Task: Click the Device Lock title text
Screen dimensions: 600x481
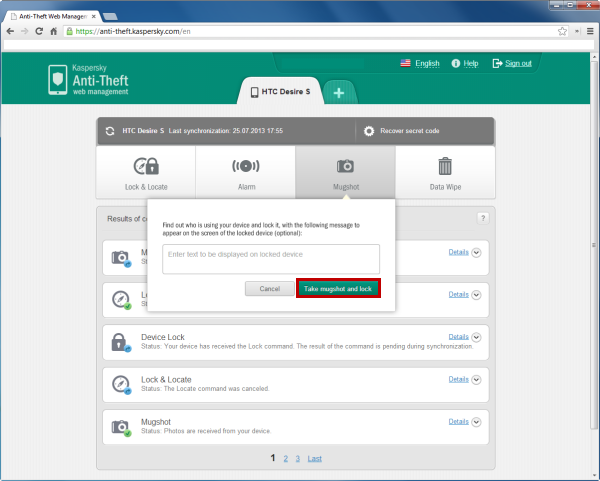Action: [163, 337]
